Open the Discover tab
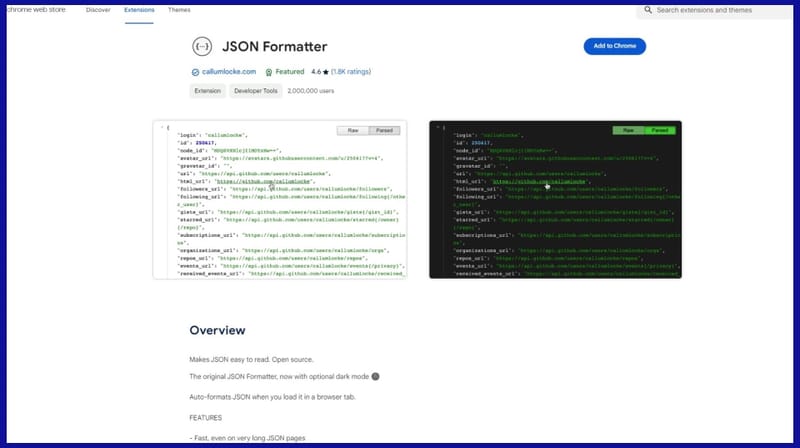Image resolution: width=800 pixels, height=448 pixels. tap(99, 9)
